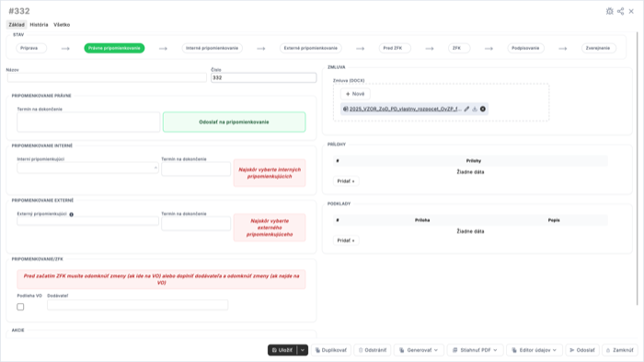Click info icon next to Externý pripomienkujúci
The width and height of the screenshot is (644, 362).
point(72,215)
